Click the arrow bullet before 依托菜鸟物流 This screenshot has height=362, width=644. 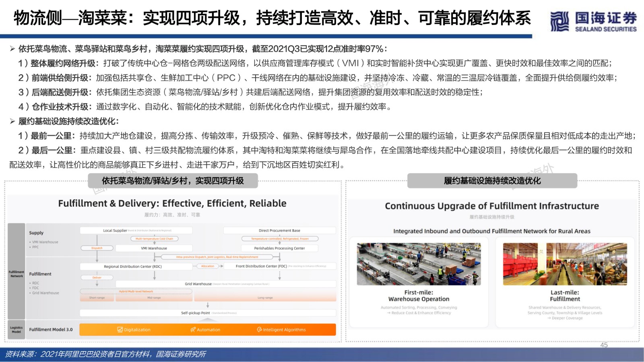coord(12,49)
